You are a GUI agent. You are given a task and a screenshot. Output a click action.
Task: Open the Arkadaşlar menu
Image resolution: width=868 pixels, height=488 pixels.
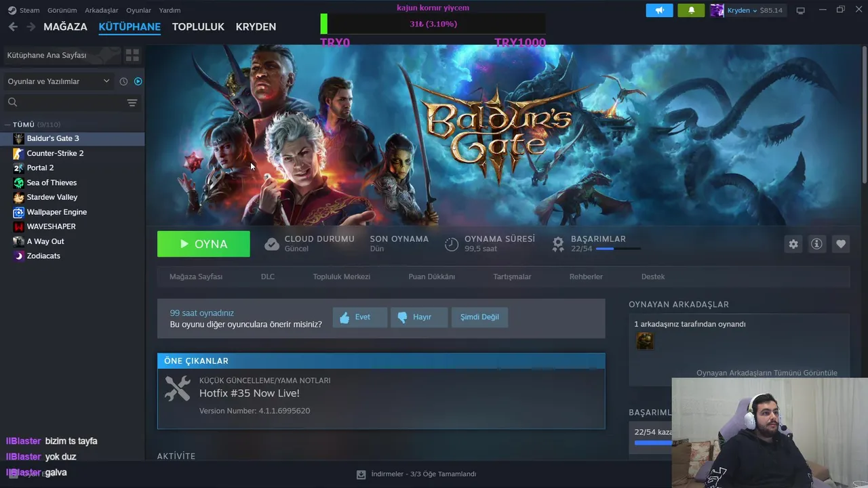[x=101, y=10]
